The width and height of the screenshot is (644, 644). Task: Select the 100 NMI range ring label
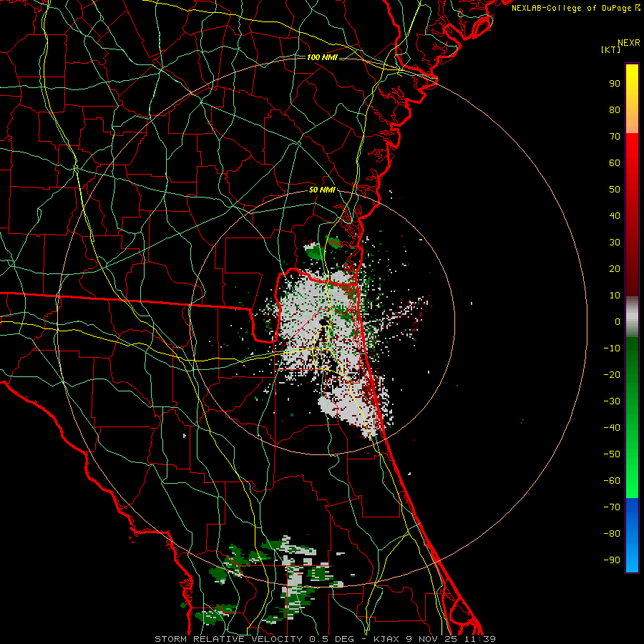pyautogui.click(x=322, y=57)
